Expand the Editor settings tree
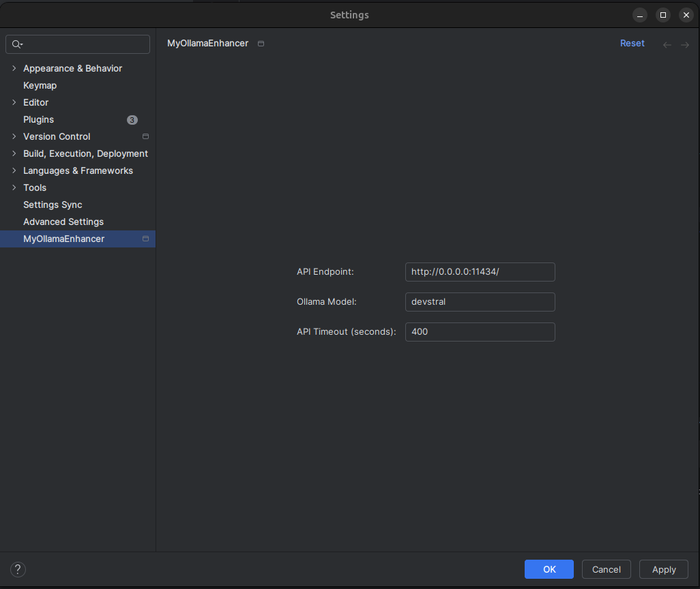700x589 pixels. (x=14, y=102)
